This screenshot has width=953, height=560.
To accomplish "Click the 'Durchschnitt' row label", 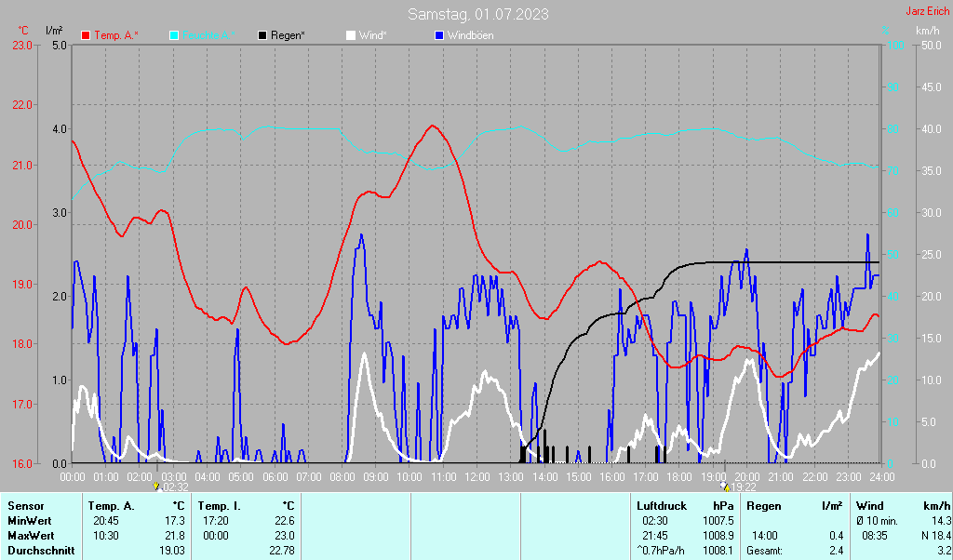I will point(41,551).
